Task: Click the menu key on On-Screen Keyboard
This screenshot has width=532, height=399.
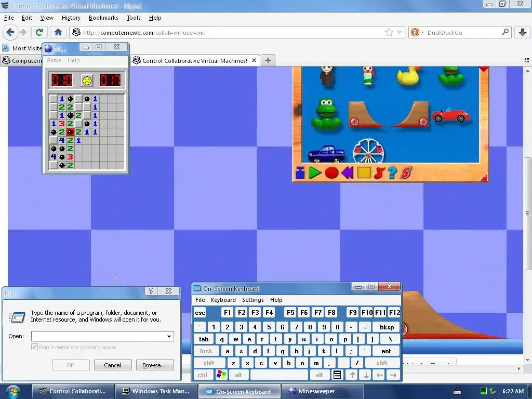Action: (337, 375)
